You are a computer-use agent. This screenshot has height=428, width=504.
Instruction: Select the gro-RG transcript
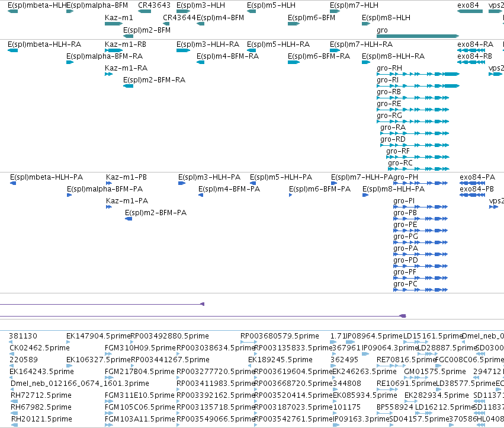413,122
